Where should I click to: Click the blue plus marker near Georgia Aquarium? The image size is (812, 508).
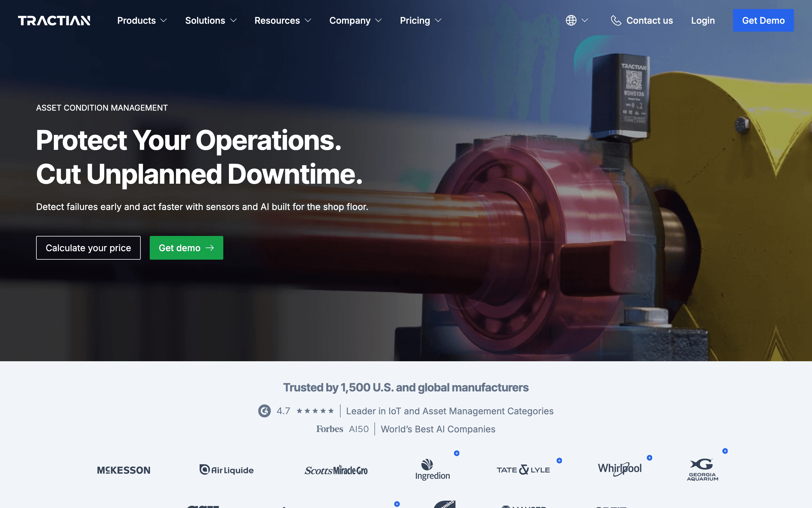pos(725,451)
